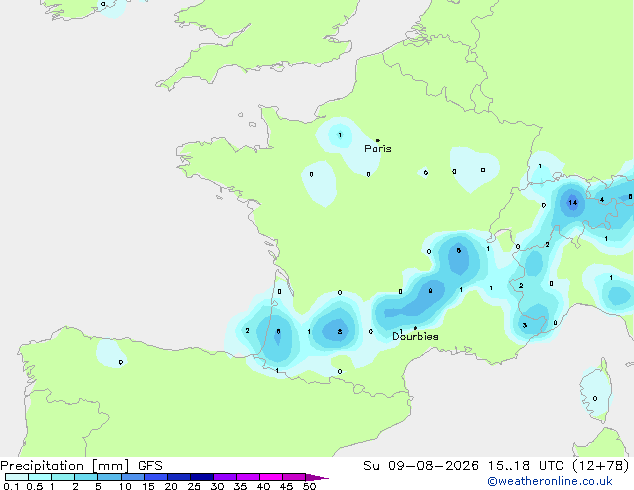Screen dimensions: 634x490
Task: Select the 2–5 mm legend color swatch
Action: (x=86, y=477)
